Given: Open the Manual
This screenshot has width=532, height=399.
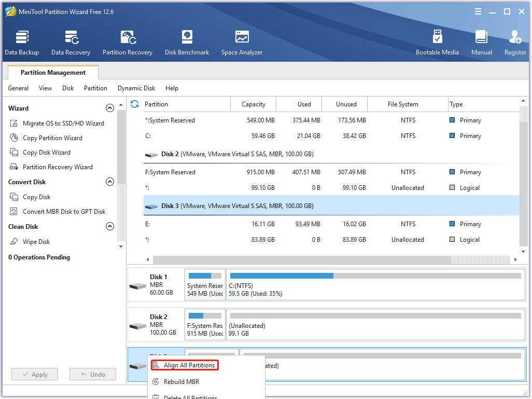Looking at the screenshot, I should tap(482, 43).
